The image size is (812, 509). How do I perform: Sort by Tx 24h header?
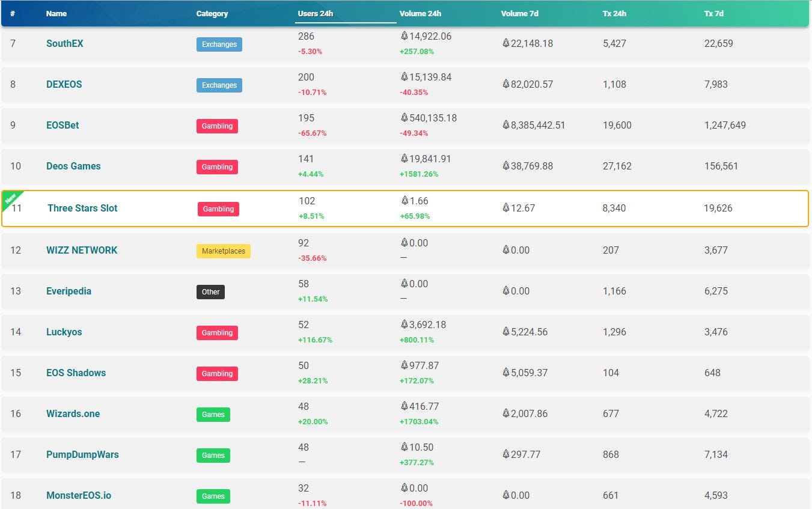[x=614, y=13]
